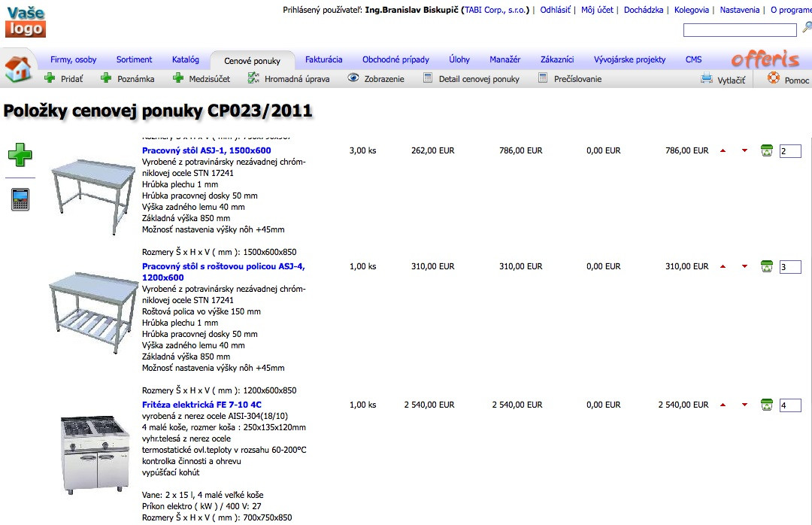
Task: Open the Obchodné prípady tab
Action: click(x=395, y=59)
